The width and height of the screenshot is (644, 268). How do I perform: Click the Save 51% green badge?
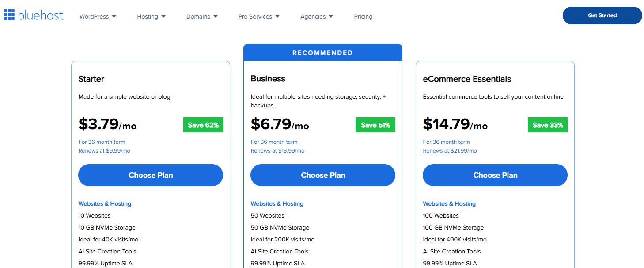pyautogui.click(x=375, y=125)
